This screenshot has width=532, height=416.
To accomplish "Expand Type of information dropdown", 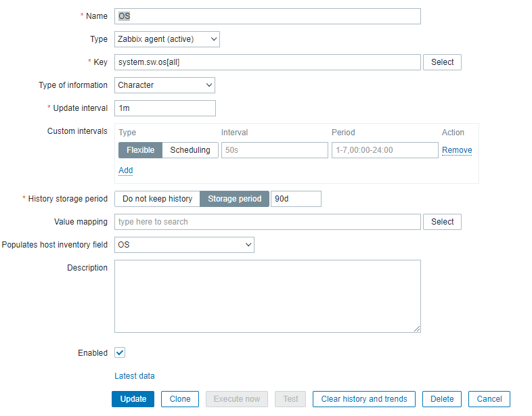I will (x=164, y=85).
